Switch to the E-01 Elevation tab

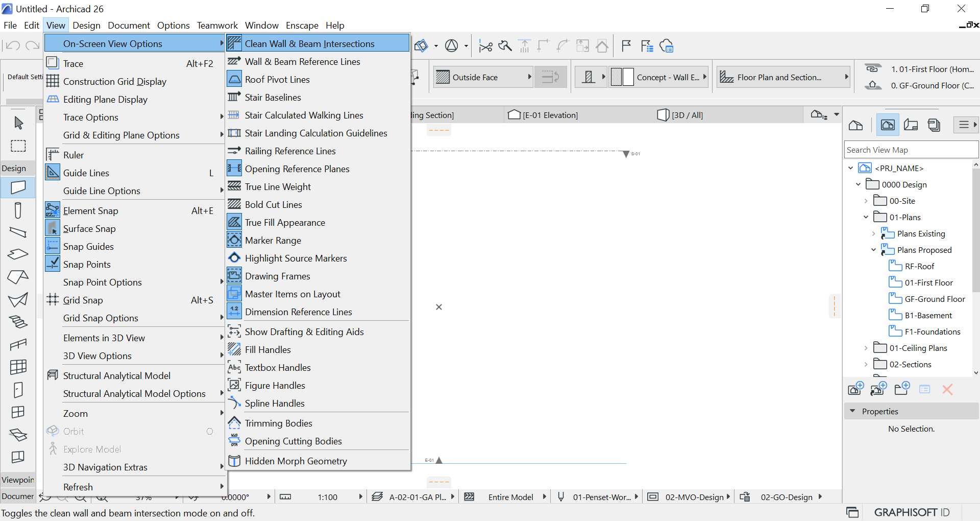(550, 115)
